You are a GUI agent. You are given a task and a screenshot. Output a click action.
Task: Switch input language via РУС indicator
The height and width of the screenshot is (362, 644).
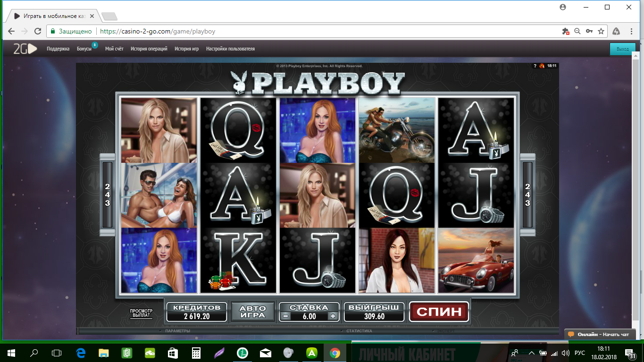(580, 353)
